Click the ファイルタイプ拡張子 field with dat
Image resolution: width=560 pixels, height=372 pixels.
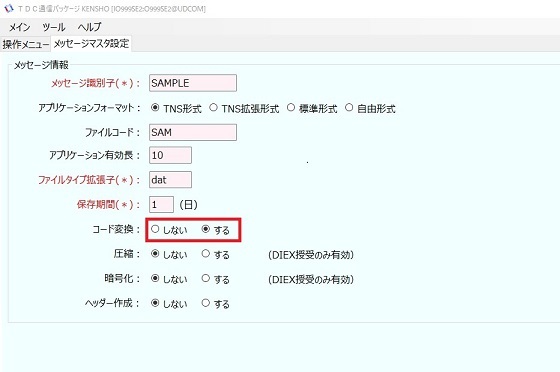coord(170,180)
